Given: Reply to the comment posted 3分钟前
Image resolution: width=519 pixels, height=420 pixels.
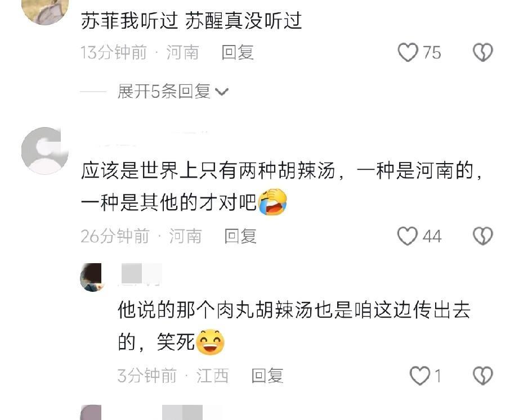Looking at the screenshot, I should tap(267, 376).
